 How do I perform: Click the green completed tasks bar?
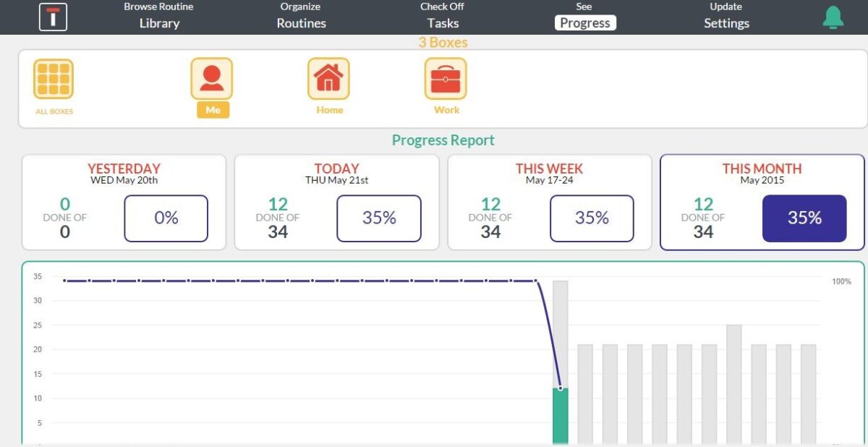[561, 417]
